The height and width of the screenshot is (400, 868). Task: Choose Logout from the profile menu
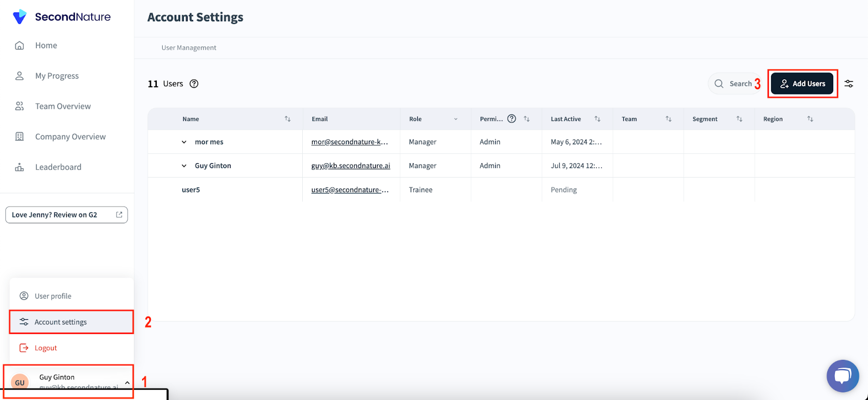tap(46, 348)
